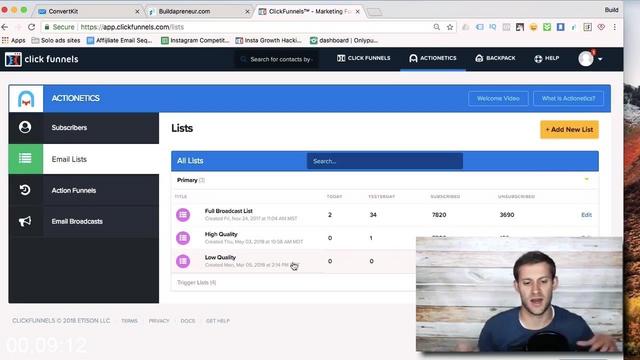Select Email Lists in the sidebar
Viewport: 640px width, 360px height.
(x=84, y=159)
